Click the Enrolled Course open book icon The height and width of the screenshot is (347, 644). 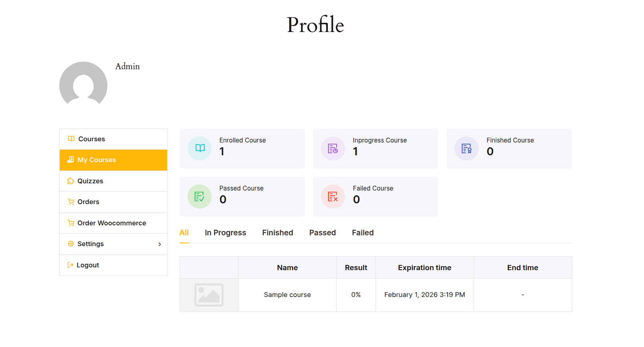click(x=199, y=148)
